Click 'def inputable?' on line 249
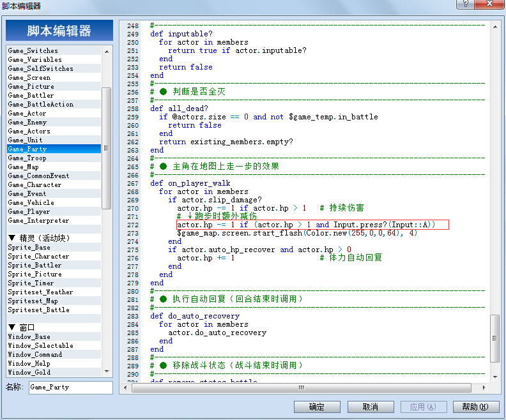506x420 pixels. [181, 34]
